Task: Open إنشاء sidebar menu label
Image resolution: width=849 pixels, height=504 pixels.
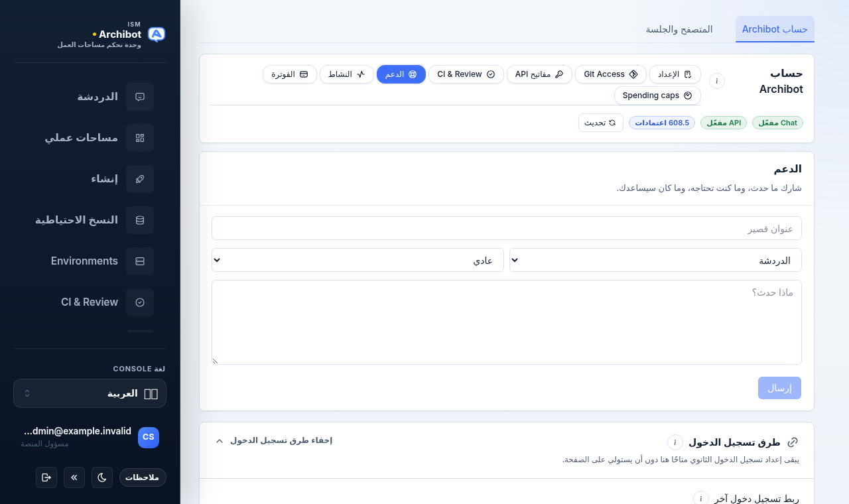Action: pyautogui.click(x=105, y=179)
